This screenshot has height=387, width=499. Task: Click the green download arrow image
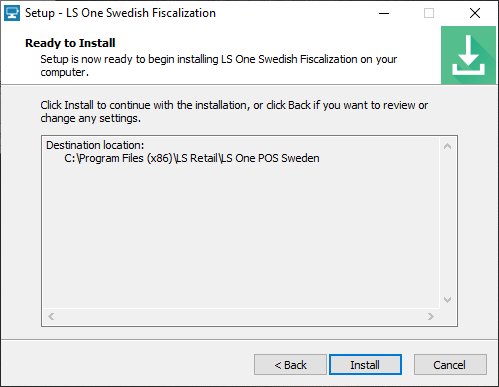(468, 55)
